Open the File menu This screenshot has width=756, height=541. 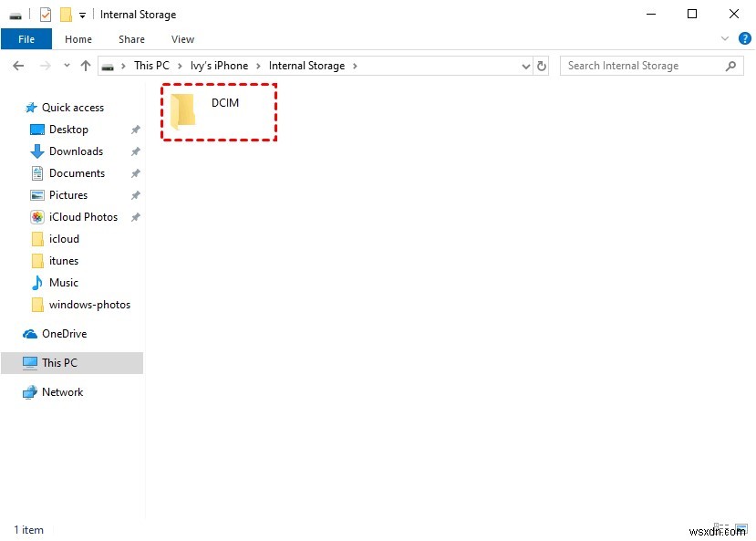[26, 39]
